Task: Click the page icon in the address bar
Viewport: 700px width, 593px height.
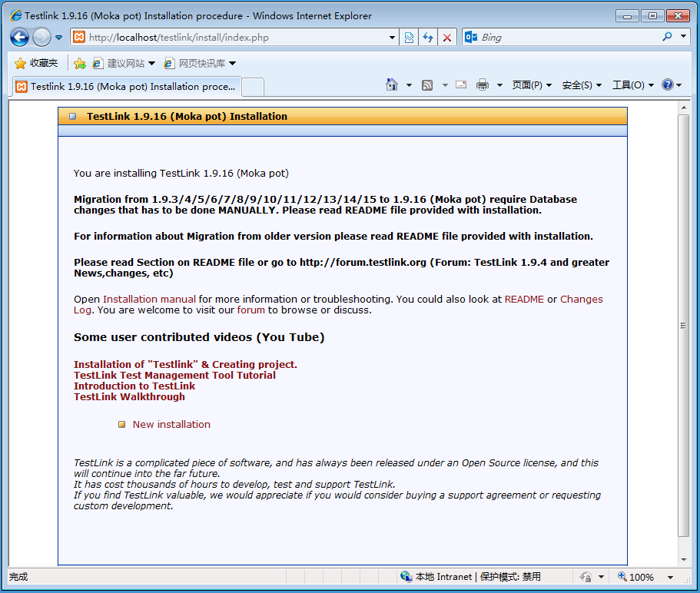Action: (x=79, y=37)
